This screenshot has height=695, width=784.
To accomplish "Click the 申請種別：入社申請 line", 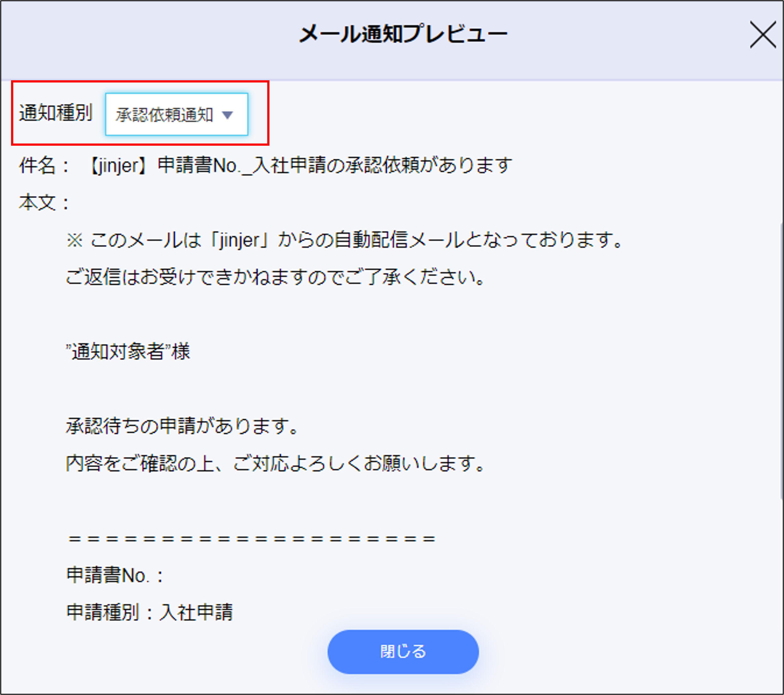I will coord(150,612).
